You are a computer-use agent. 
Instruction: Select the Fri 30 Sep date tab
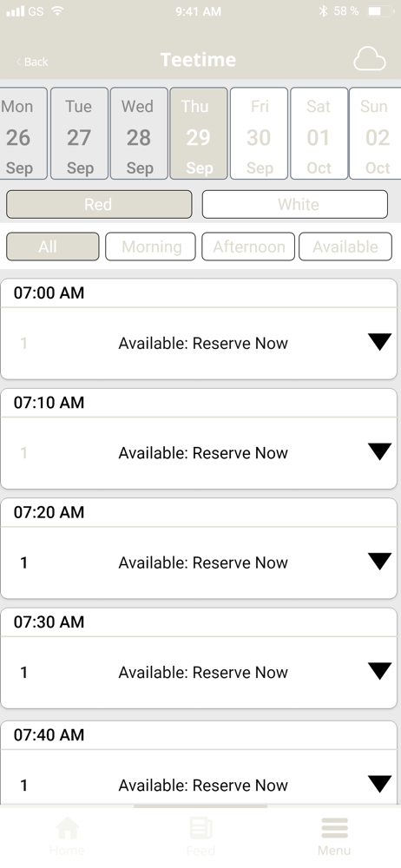click(259, 134)
